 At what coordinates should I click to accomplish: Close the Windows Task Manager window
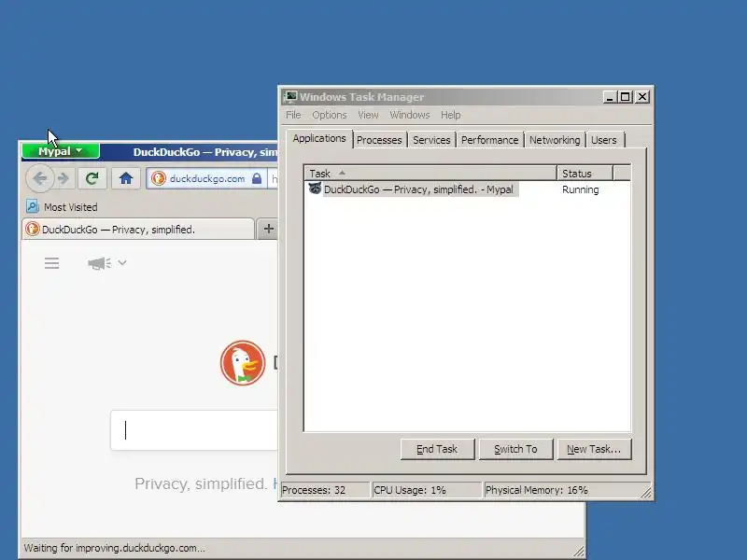click(x=642, y=97)
